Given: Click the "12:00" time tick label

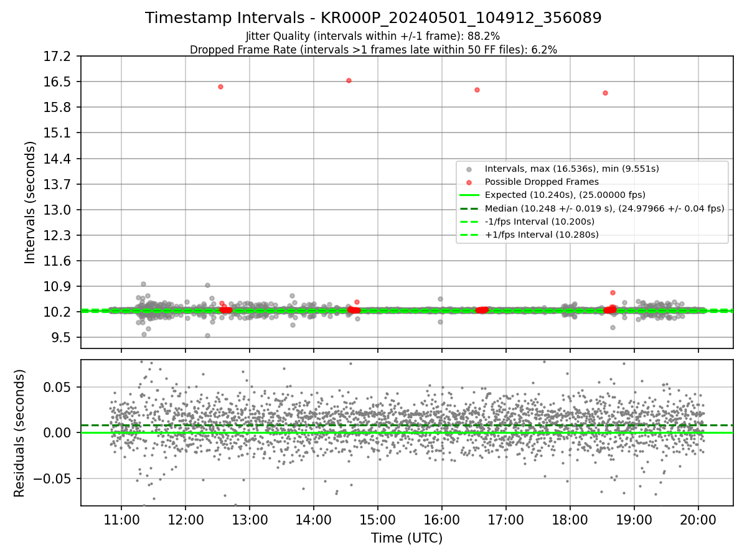Looking at the screenshot, I should (186, 519).
